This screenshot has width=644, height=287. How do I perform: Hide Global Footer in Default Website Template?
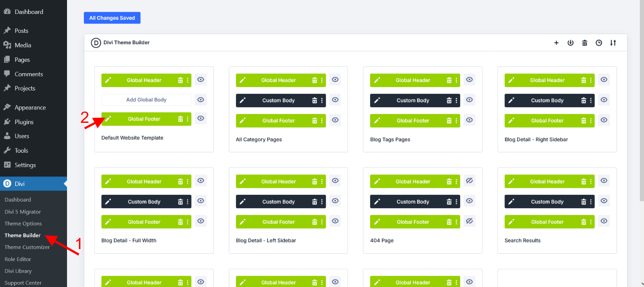coord(201,118)
